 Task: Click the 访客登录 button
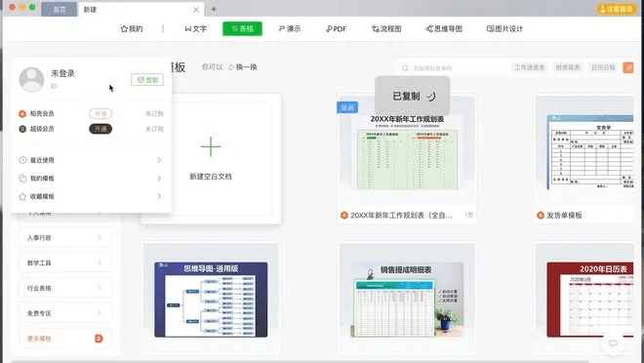(x=617, y=9)
